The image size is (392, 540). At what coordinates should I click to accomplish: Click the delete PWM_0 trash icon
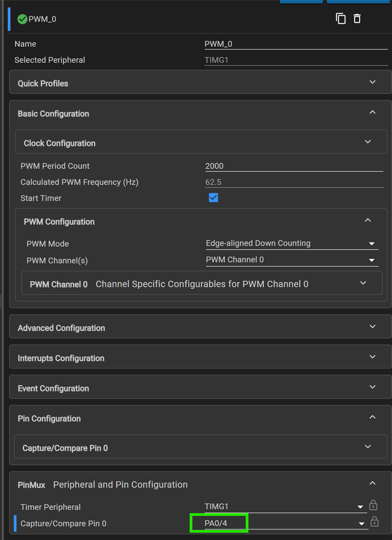(x=357, y=18)
